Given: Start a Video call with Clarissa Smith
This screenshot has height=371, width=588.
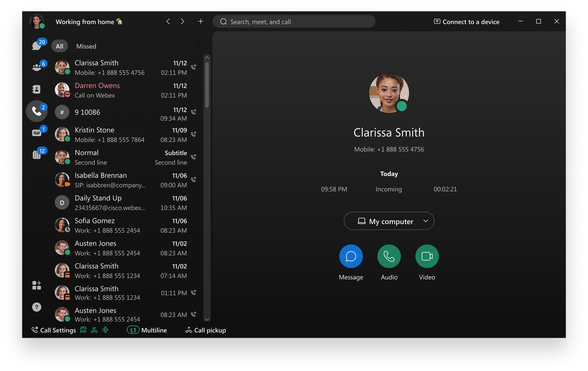Looking at the screenshot, I should point(427,256).
